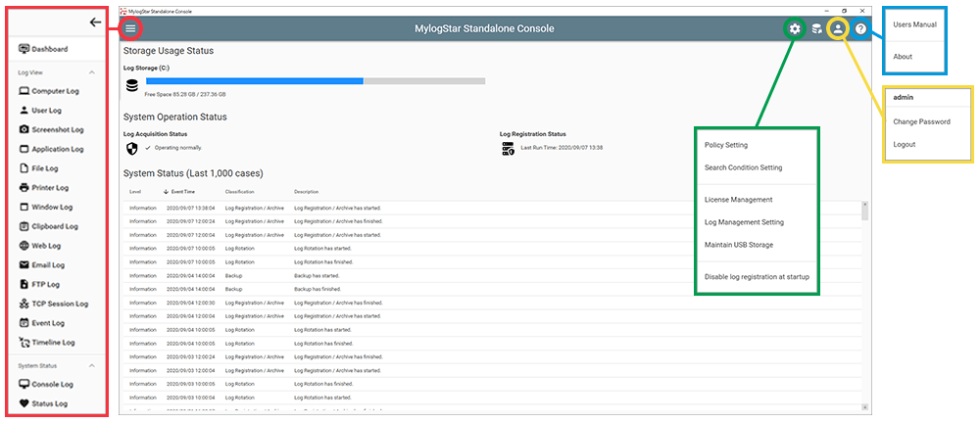980x423 pixels.
Task: Click the storage database icon in header
Action: point(816,29)
